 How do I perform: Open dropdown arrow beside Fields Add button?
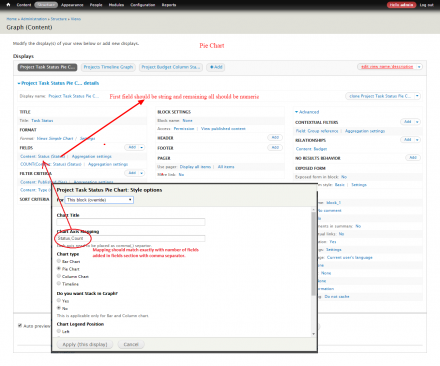coord(142,147)
